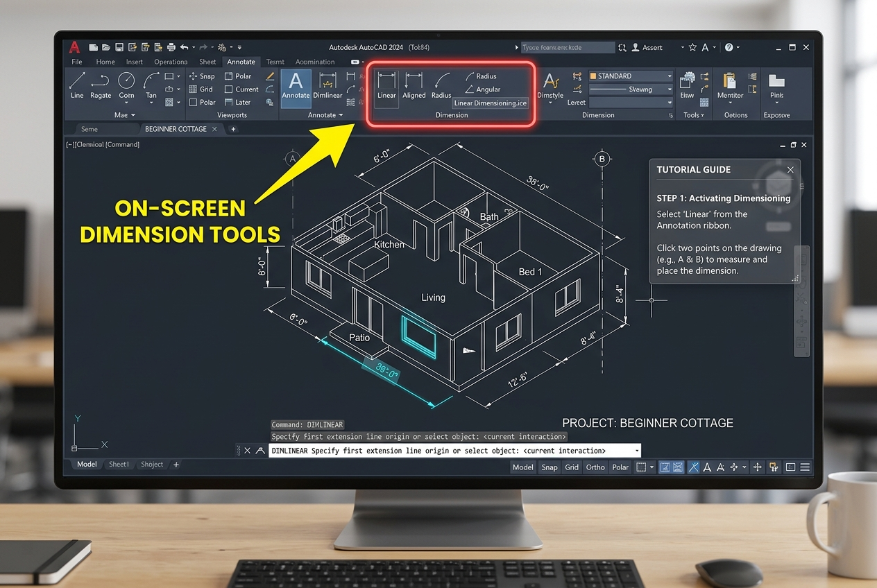Toggle Snap in the ribbon panel
877x588 pixels.
click(x=202, y=76)
